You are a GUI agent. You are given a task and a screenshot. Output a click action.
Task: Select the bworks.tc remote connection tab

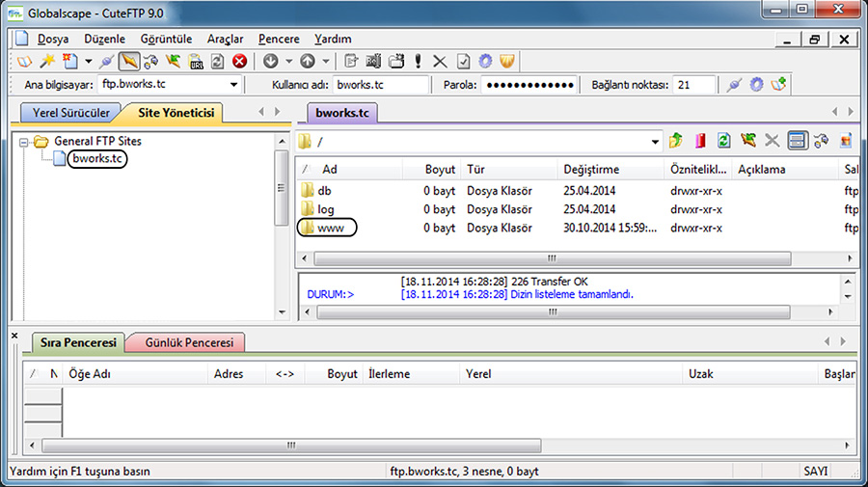click(342, 113)
